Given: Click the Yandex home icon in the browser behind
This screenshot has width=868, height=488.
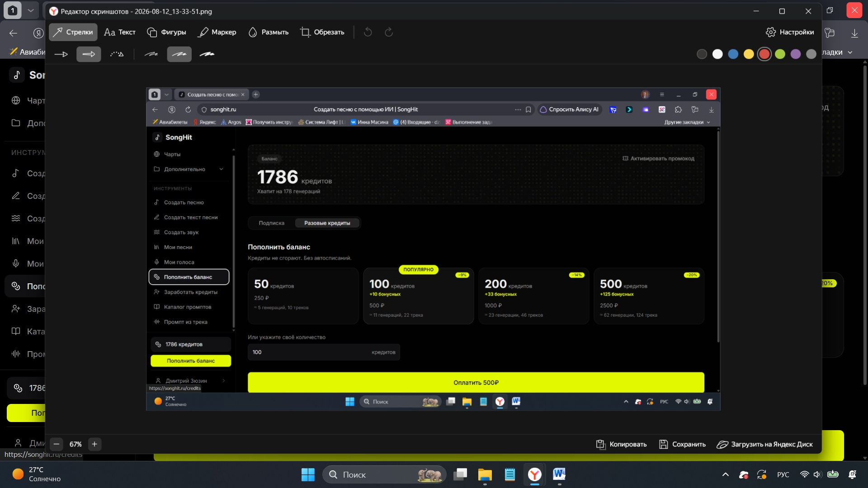Looking at the screenshot, I should click(x=38, y=33).
